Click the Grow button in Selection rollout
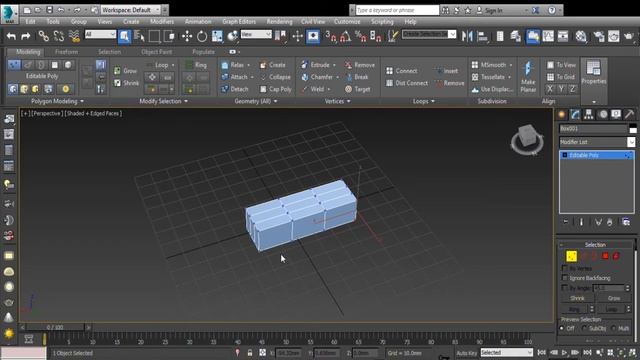Screen dimensions: 640x360 (x=613, y=298)
